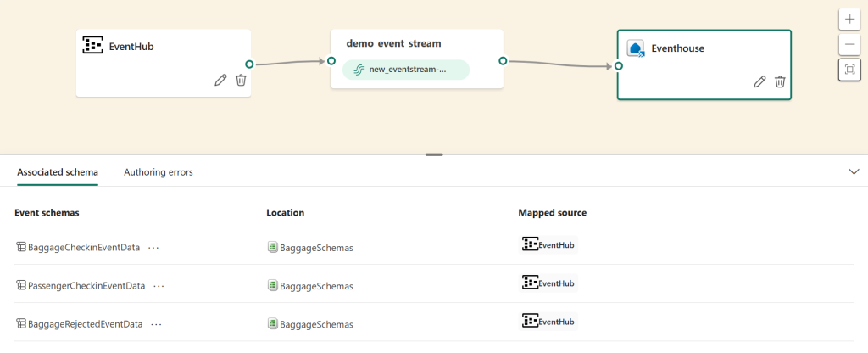Fit the canvas to view

coord(849,70)
